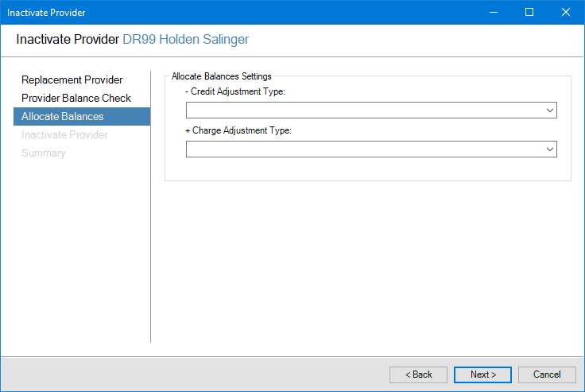Maximize the Inactivate Provider window
The height and width of the screenshot is (392, 585).
click(x=529, y=12)
